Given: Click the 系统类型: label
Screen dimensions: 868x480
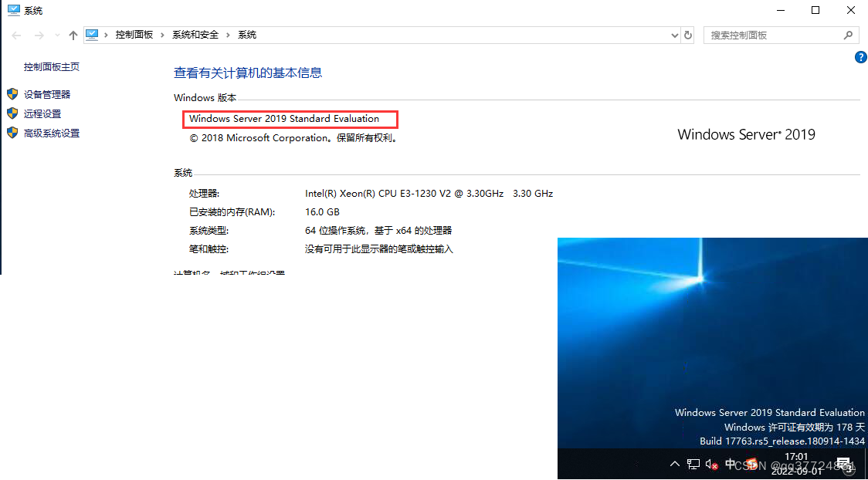Looking at the screenshot, I should pos(209,231).
